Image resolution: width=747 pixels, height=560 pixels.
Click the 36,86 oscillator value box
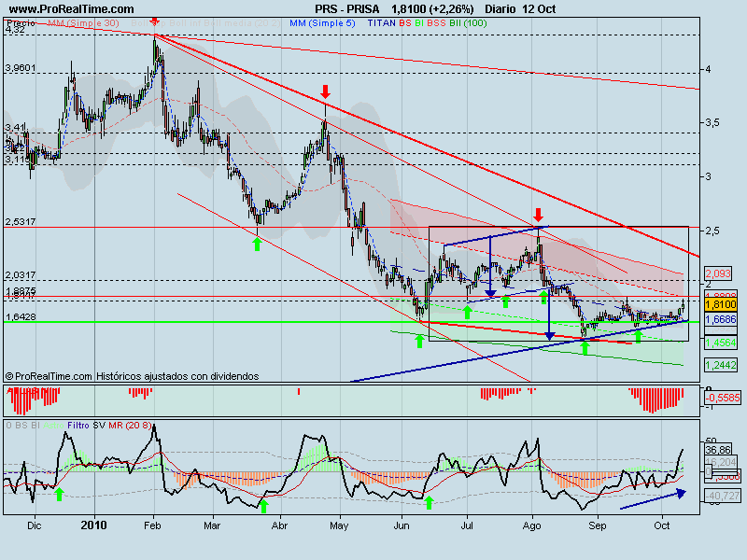pos(718,451)
